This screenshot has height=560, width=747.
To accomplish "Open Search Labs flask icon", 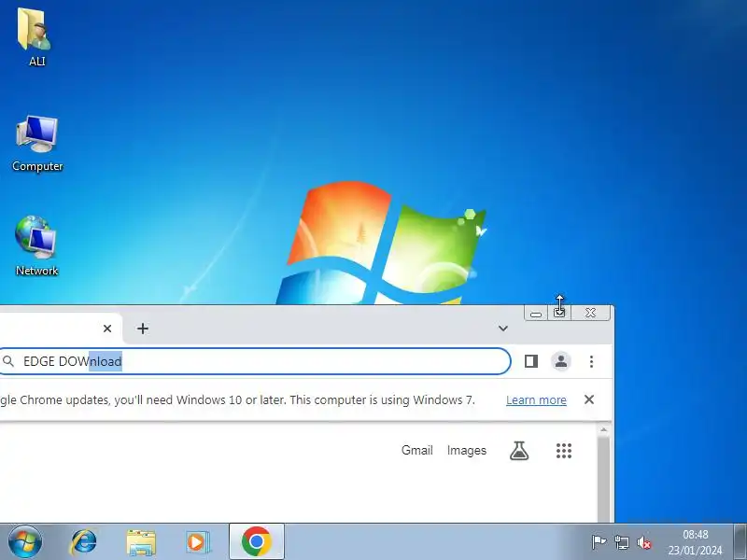I will tap(519, 451).
